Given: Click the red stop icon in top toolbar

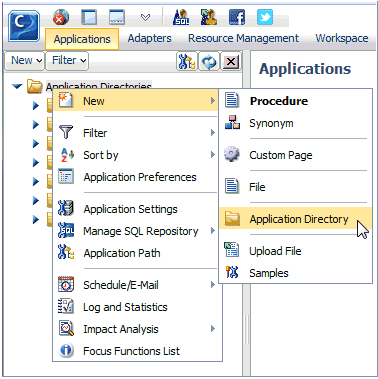Looking at the screenshot, I should pos(61,17).
